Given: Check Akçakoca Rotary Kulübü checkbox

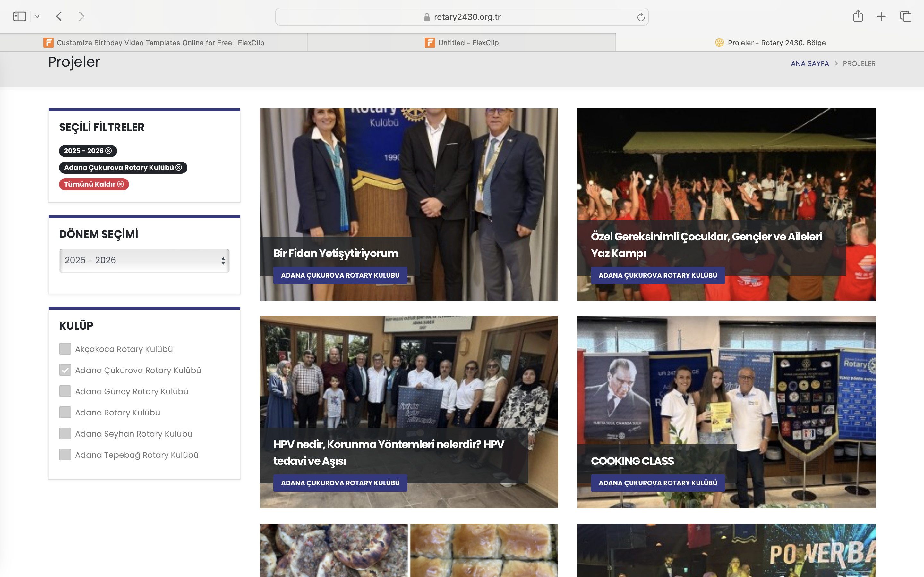Looking at the screenshot, I should click(x=65, y=349).
